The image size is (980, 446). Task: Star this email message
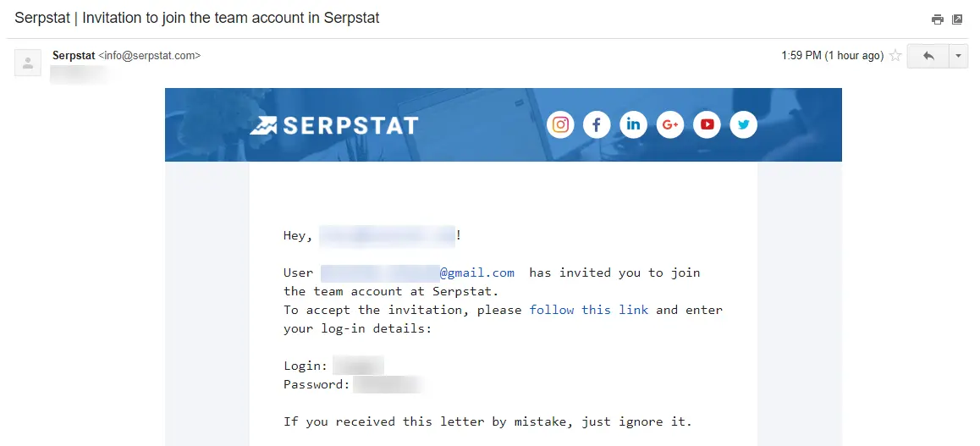pos(895,56)
